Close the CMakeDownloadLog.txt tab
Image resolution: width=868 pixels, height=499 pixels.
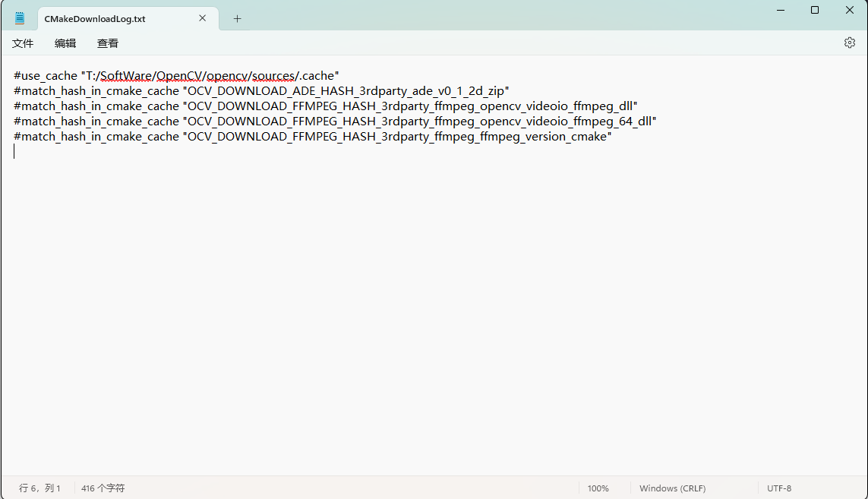click(x=202, y=17)
